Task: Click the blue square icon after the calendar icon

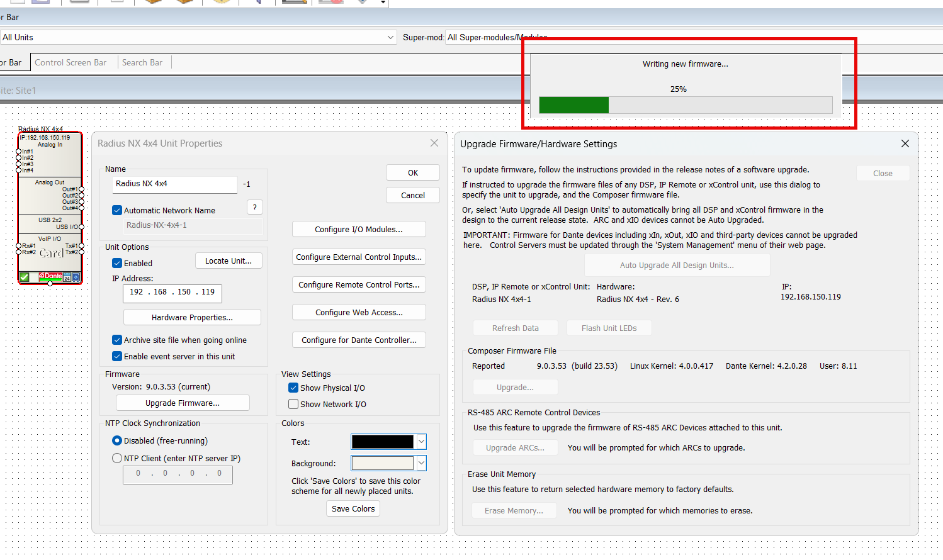Action: pyautogui.click(x=76, y=277)
